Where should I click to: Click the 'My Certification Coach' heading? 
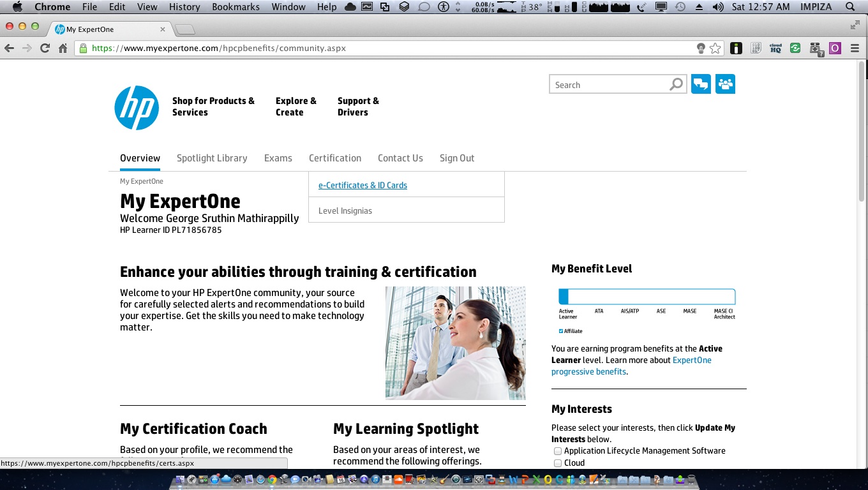coord(193,429)
